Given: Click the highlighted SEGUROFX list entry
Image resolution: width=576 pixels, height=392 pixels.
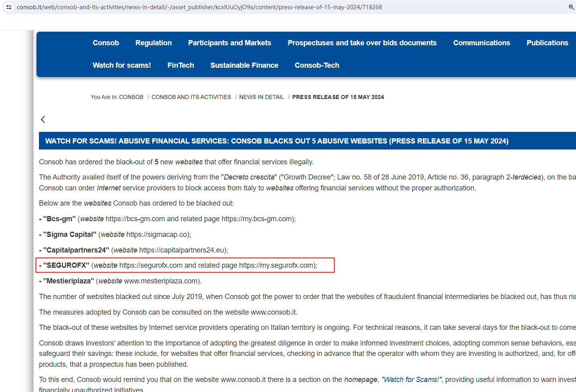Looking at the screenshot, I should (x=185, y=265).
